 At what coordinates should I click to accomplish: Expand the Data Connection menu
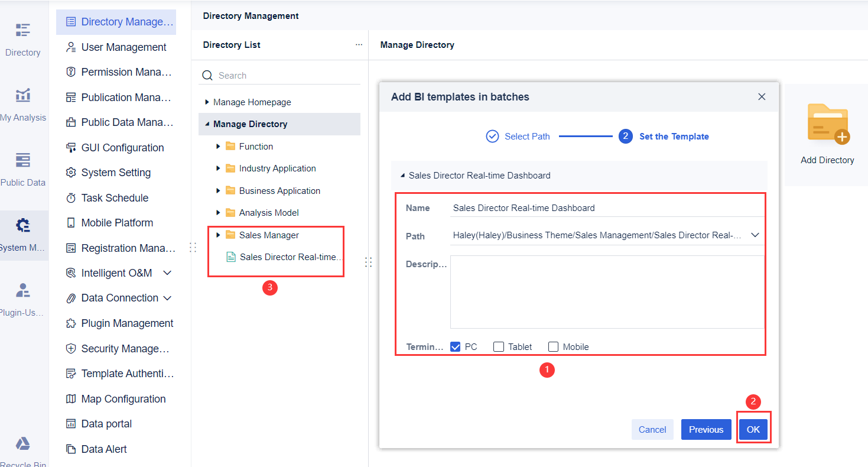pyautogui.click(x=167, y=297)
